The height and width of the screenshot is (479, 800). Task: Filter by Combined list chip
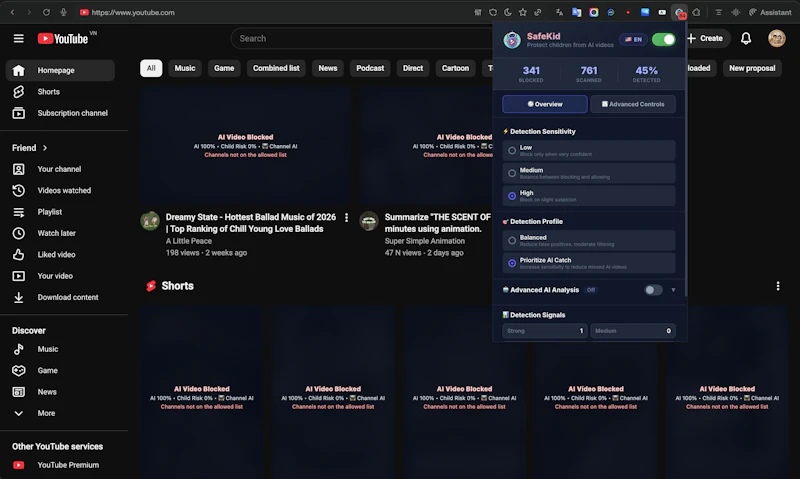(x=276, y=68)
